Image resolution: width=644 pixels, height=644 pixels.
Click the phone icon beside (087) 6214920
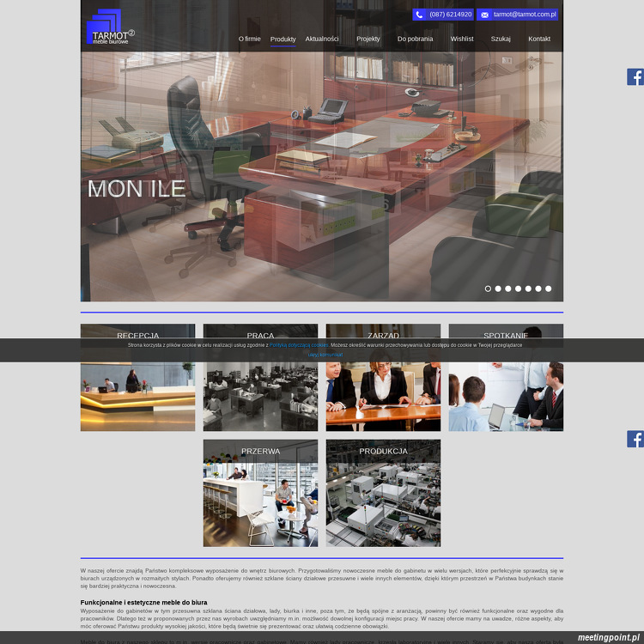tap(420, 15)
